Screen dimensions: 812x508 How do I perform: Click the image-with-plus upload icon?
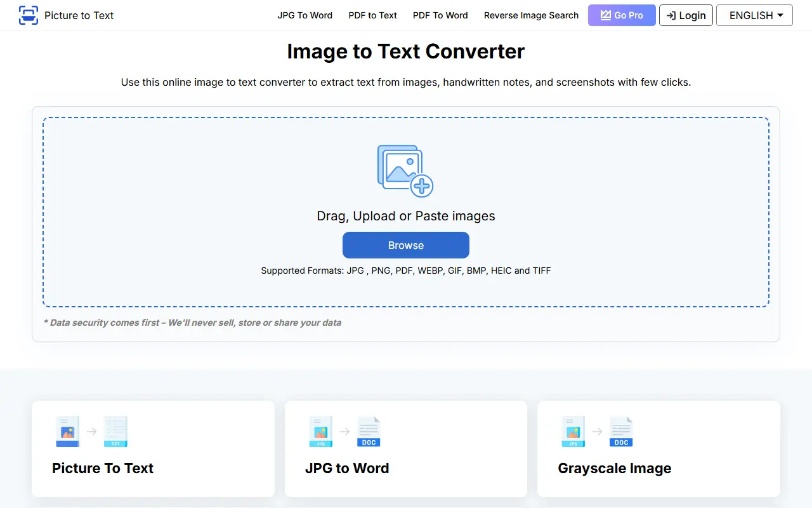point(405,170)
